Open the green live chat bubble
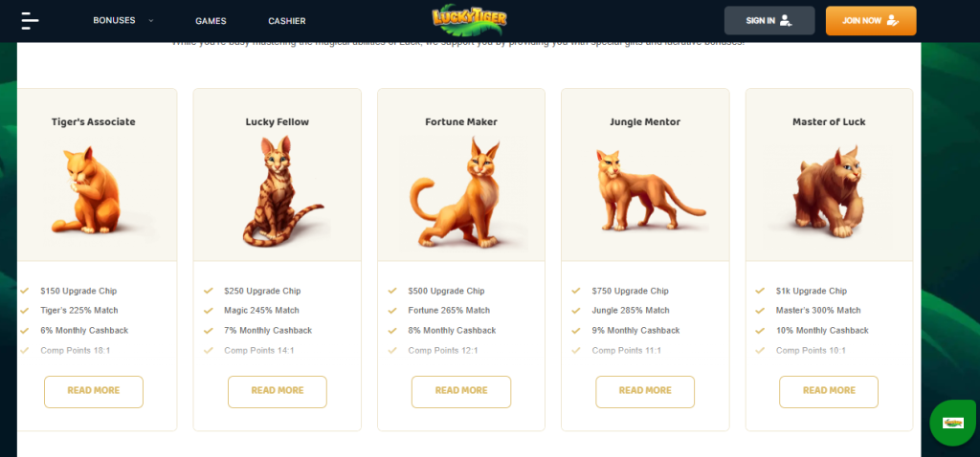980x457 pixels. [x=952, y=423]
